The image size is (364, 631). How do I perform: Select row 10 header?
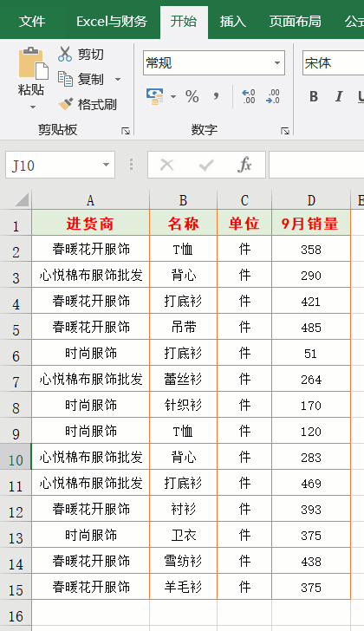point(16,457)
